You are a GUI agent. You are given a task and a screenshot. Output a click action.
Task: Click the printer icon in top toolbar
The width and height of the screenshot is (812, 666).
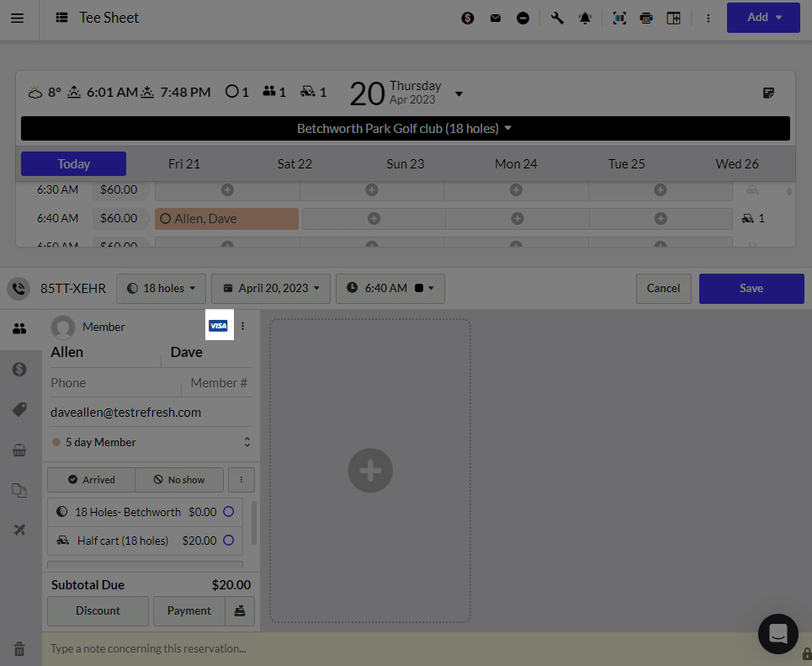(646, 19)
